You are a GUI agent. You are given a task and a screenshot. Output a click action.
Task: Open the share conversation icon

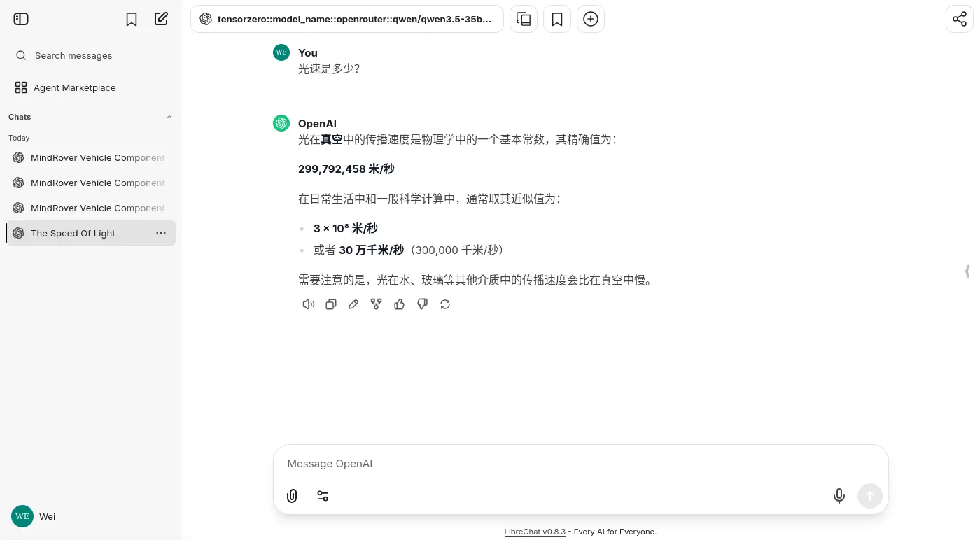click(959, 19)
